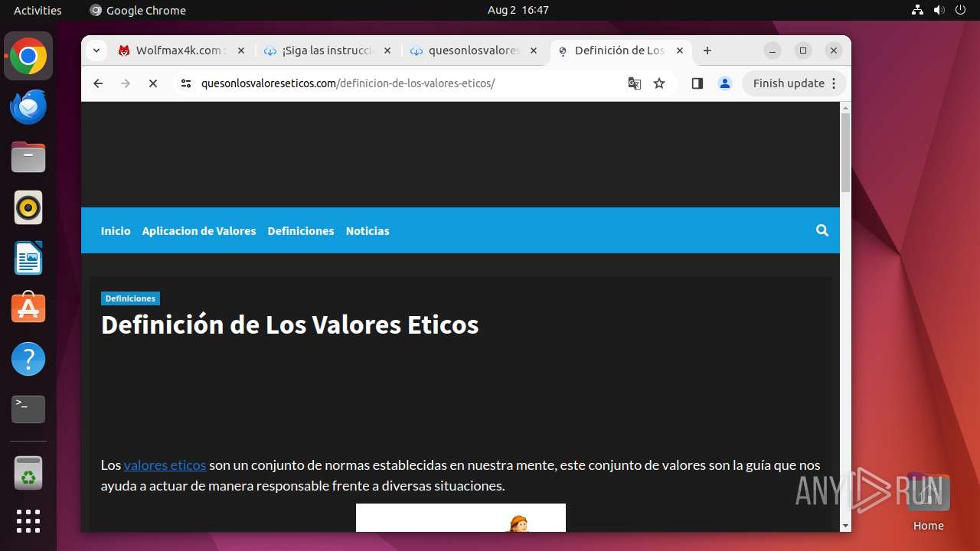Screen dimensions: 980x551
Task: Click the Google Chrome app menu in top bar
Action: [138, 10]
